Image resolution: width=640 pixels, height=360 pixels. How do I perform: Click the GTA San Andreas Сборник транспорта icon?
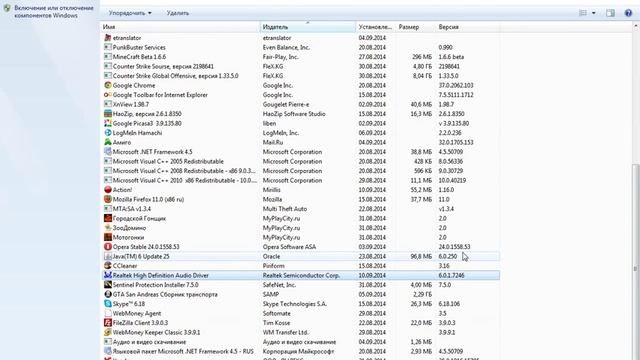coord(108,294)
